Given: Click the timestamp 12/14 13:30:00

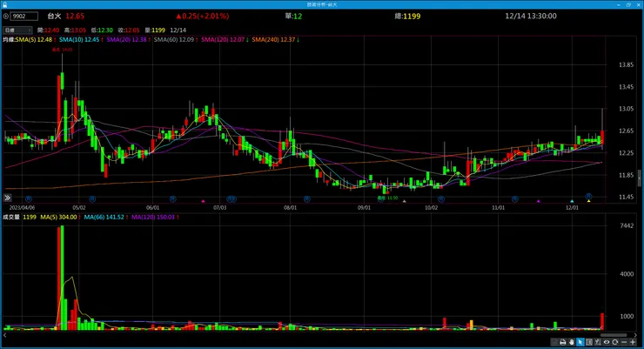Looking at the screenshot, I should pyautogui.click(x=531, y=16).
